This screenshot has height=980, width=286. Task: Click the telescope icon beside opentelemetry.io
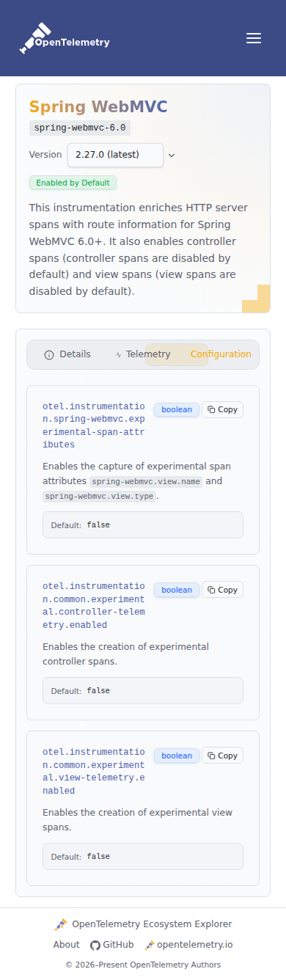(150, 945)
